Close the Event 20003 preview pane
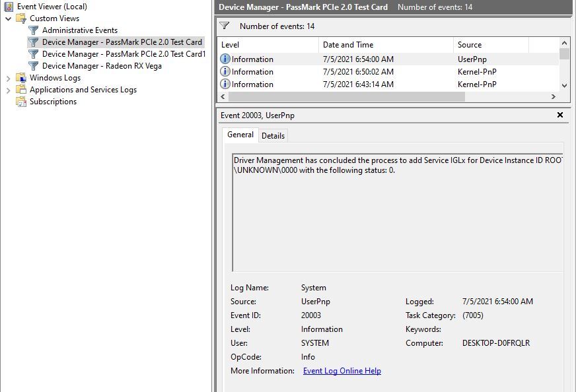The image size is (576, 392). 560,115
